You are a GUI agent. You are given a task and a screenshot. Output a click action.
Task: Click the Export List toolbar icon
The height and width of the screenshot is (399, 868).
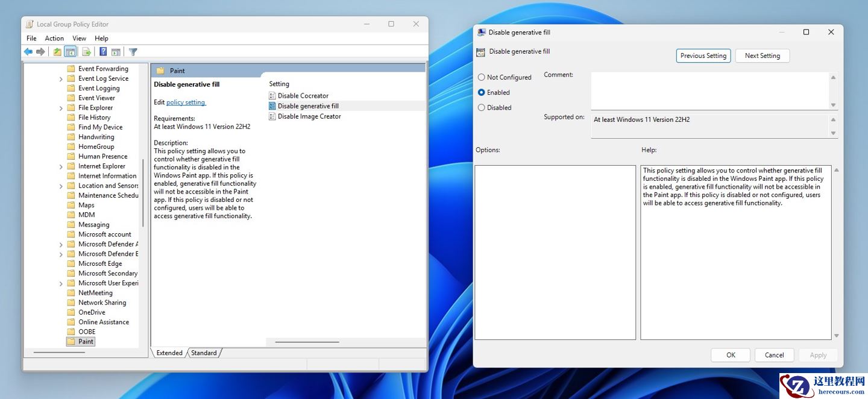(86, 52)
